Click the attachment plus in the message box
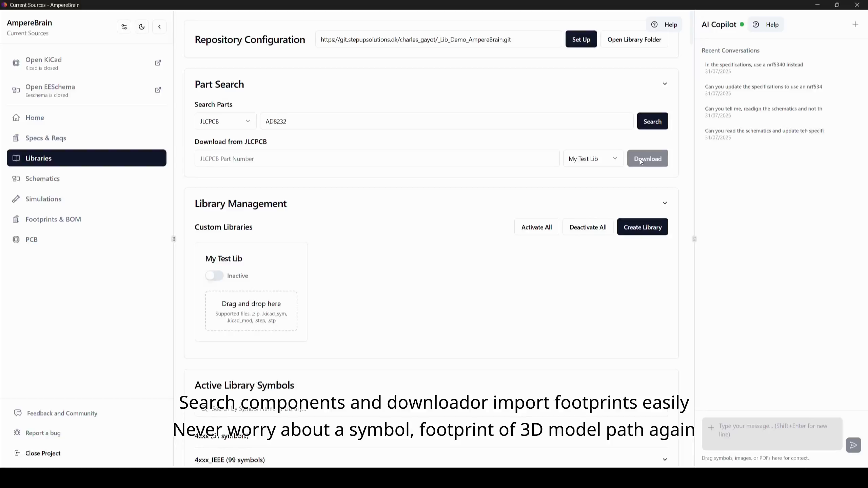 [711, 428]
